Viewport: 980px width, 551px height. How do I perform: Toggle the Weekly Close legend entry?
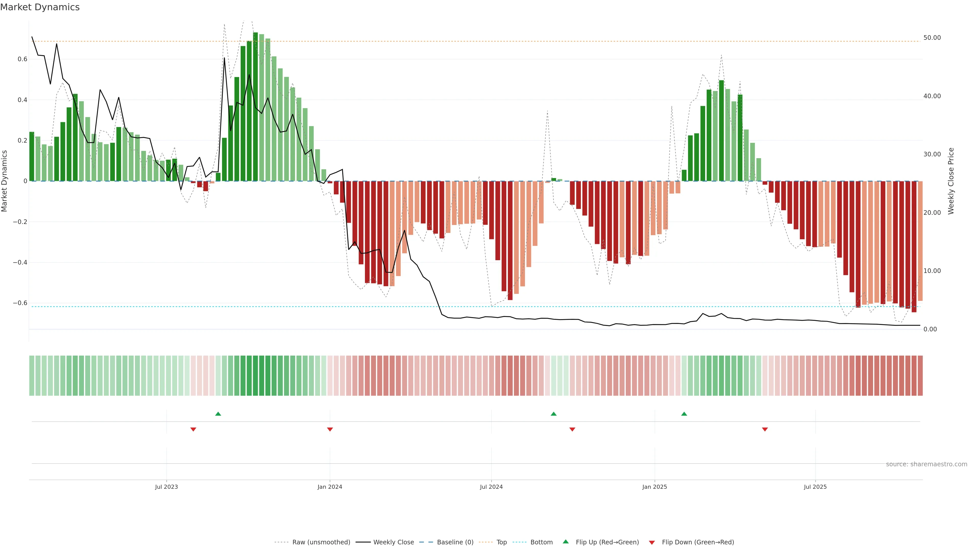tap(393, 542)
